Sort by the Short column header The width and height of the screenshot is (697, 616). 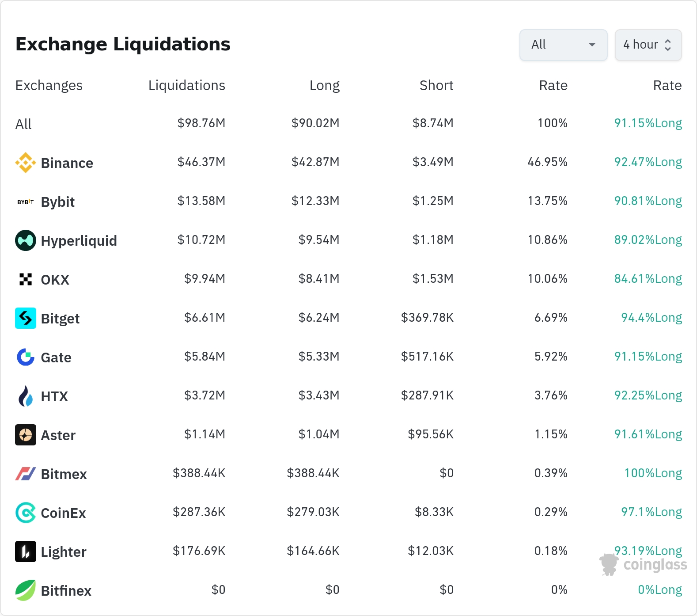[436, 85]
